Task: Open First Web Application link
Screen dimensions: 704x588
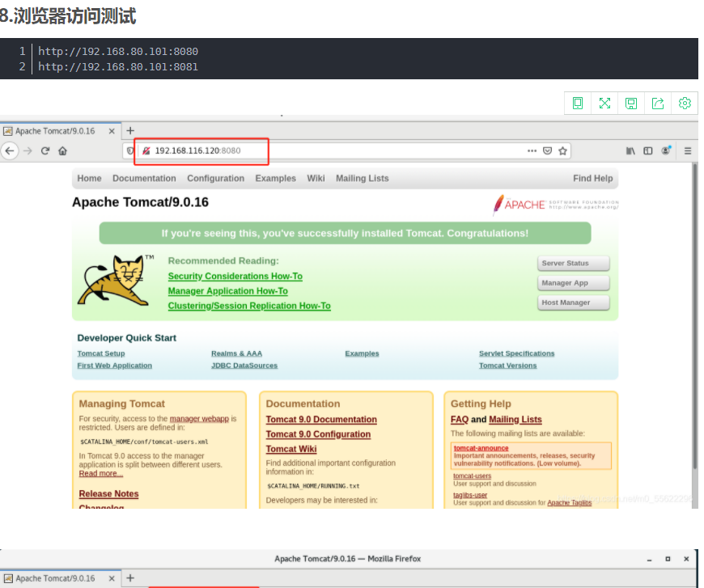Action: click(x=114, y=366)
